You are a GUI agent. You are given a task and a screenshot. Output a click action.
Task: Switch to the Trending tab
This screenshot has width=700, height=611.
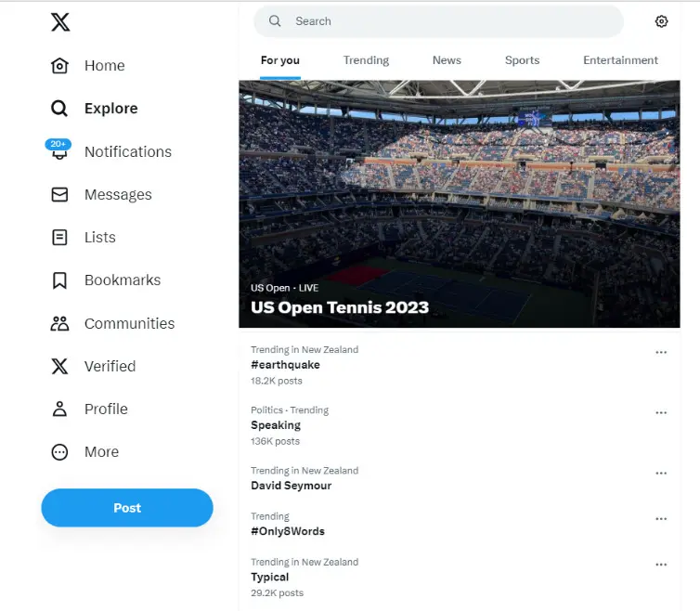(366, 60)
